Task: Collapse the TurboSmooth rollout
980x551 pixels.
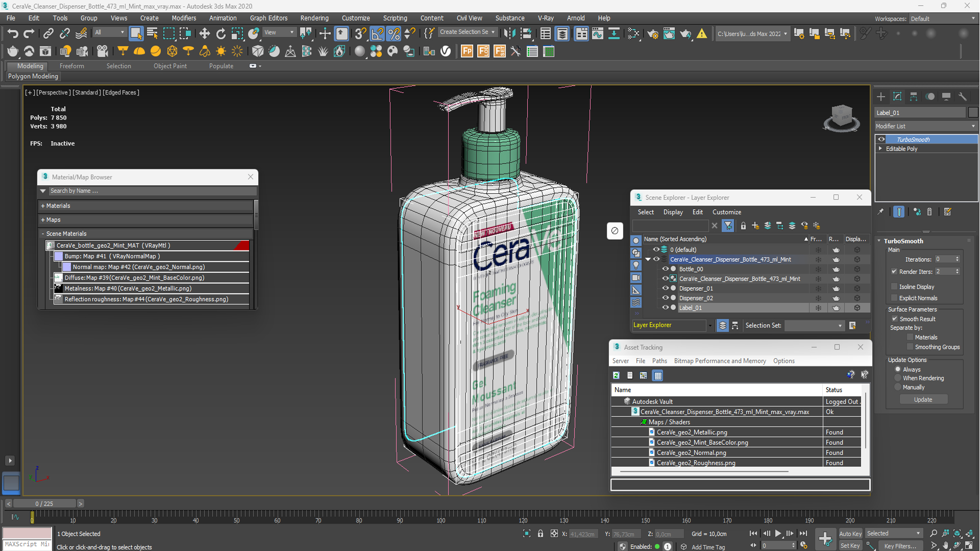Action: pos(879,241)
